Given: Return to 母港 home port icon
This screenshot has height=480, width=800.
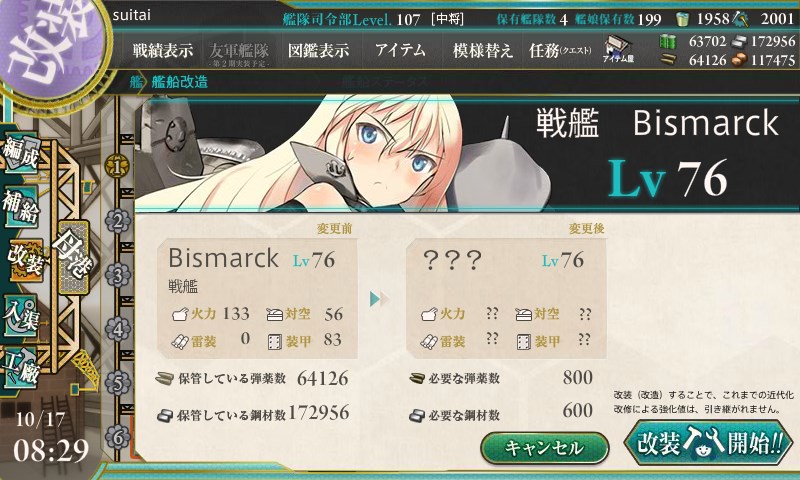Looking at the screenshot, I should tap(73, 258).
